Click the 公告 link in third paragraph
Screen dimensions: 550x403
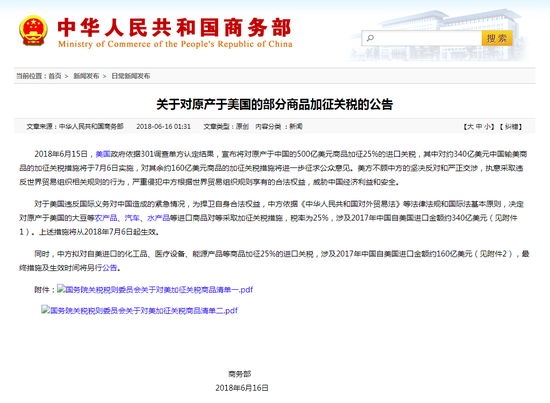[109, 268]
